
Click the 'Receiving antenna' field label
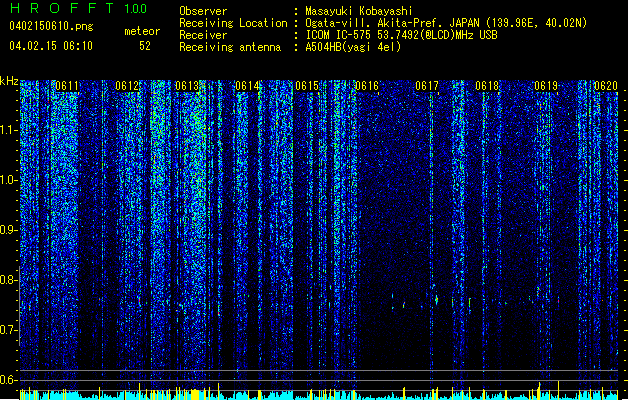coord(230,47)
